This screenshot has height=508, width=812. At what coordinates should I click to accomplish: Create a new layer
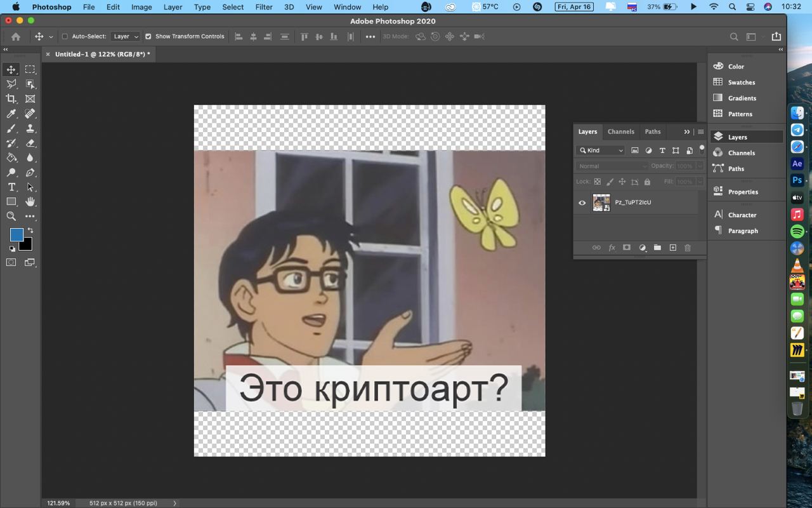click(672, 248)
